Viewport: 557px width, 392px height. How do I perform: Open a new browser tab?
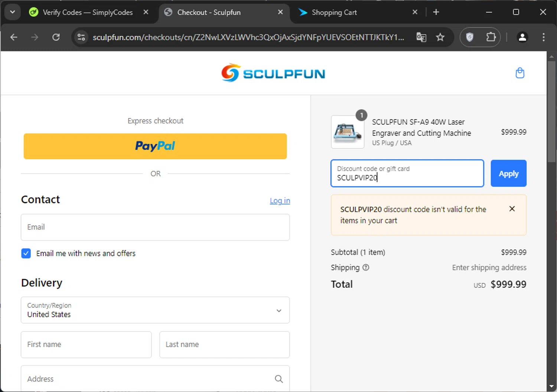(x=436, y=12)
